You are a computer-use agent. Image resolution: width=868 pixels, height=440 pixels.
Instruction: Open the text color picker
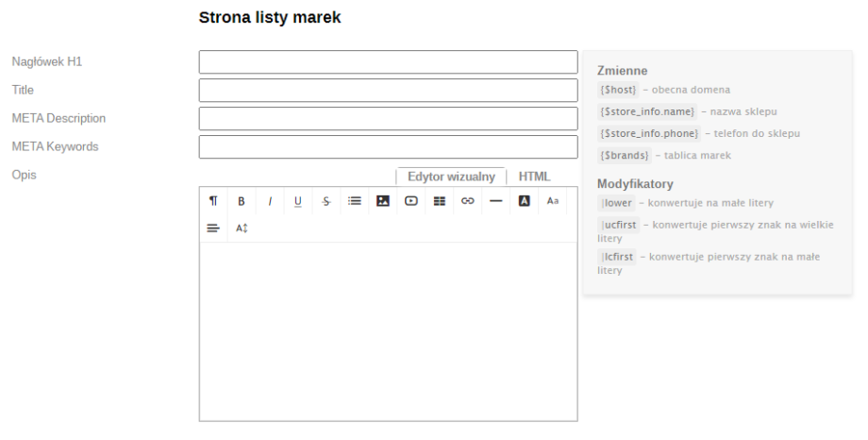(525, 201)
